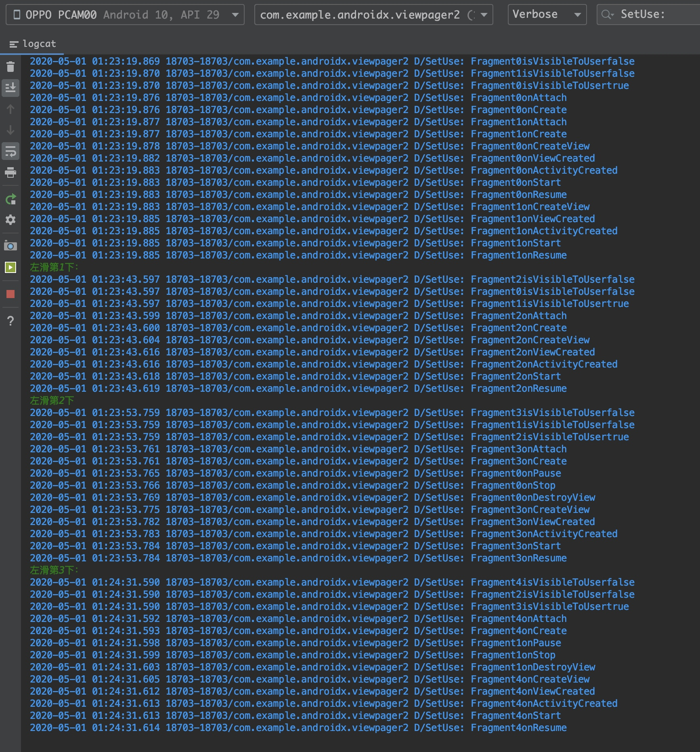Click log line Fragment4onResume
The height and width of the screenshot is (752, 700).
coord(298,728)
